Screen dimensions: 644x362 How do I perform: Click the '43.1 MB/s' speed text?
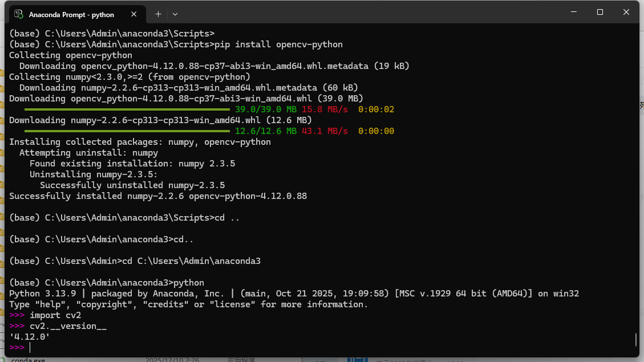coord(325,131)
